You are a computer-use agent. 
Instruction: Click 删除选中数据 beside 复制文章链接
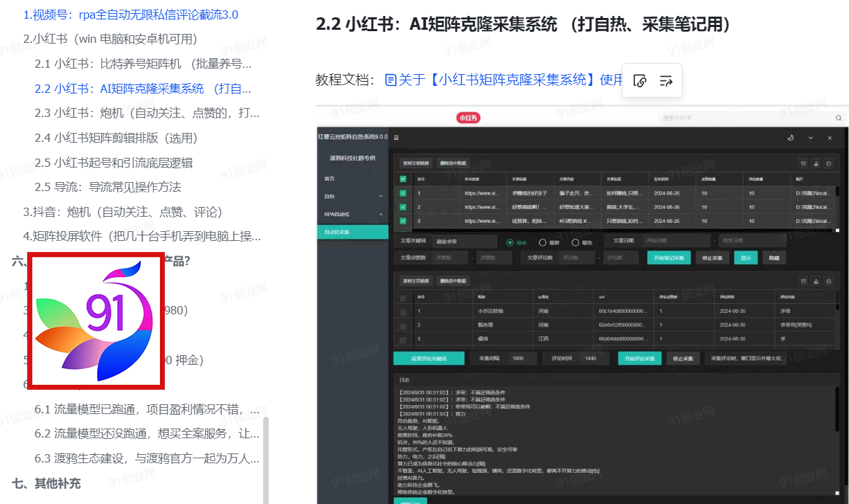(454, 163)
